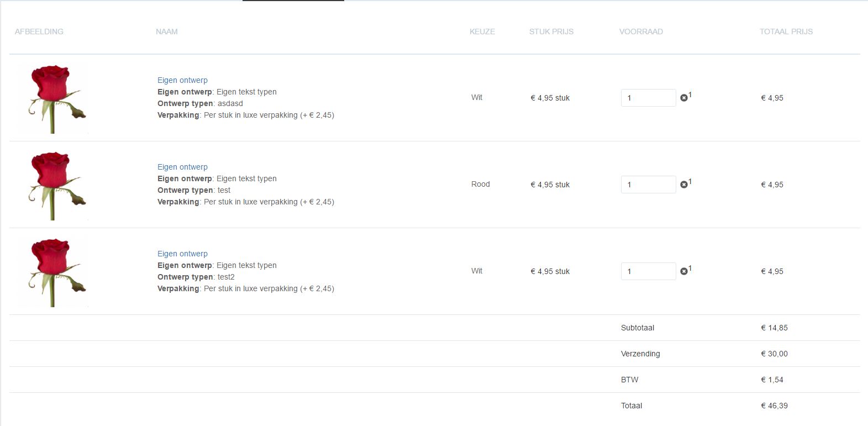Click the Totaal amount of € 46,39
Screen dimensions: 868x426
(x=774, y=406)
